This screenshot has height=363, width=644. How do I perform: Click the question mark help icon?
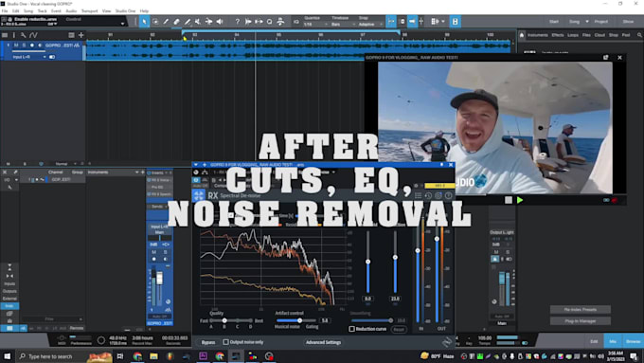coord(238,22)
